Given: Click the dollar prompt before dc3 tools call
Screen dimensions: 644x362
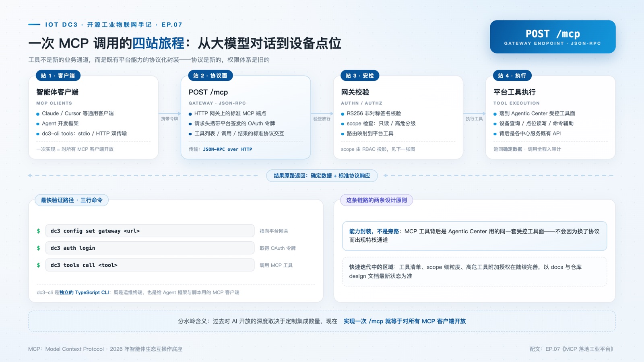Looking at the screenshot, I should tap(38, 265).
